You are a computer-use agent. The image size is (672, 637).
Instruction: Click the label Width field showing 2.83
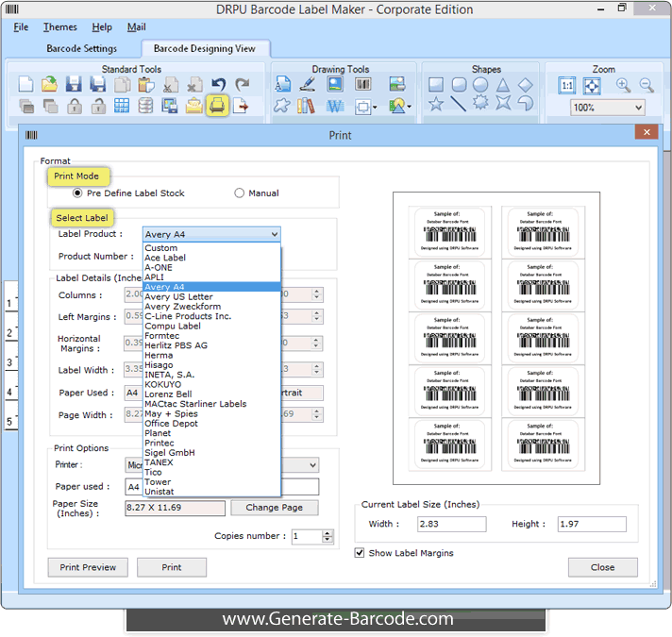[452, 524]
